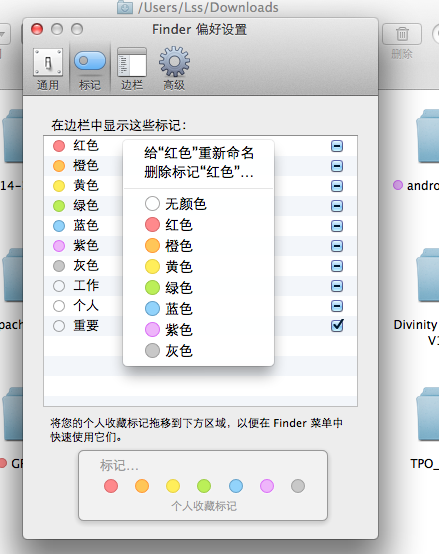Image resolution: width=439 pixels, height=554 pixels.
Task: Select the 重要 tag name in list
Action: point(86,325)
